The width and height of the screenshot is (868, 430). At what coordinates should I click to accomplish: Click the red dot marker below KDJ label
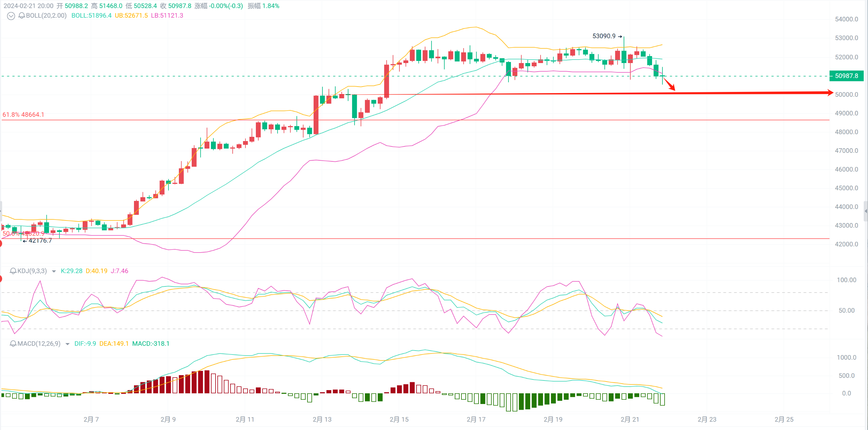pyautogui.click(x=1, y=279)
